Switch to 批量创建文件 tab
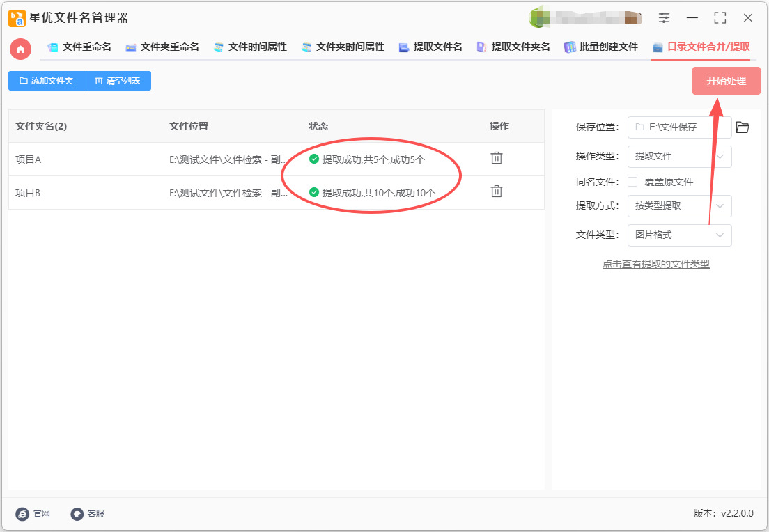Screen dimensions: 769x532 coord(600,47)
